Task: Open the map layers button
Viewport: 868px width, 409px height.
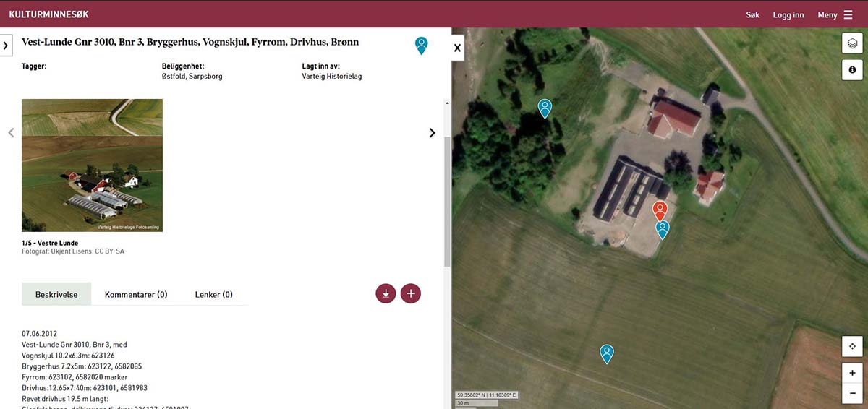Action: 853,43
